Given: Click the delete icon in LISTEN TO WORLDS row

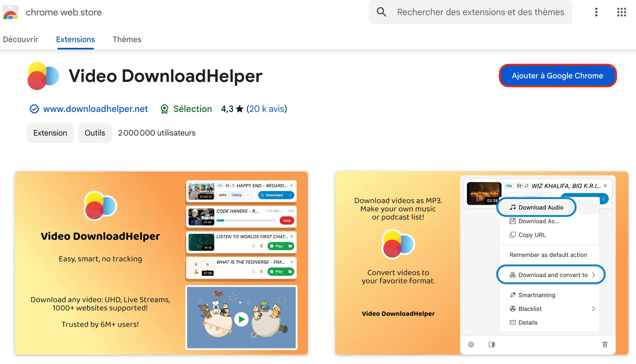Looking at the screenshot, I should click(261, 246).
